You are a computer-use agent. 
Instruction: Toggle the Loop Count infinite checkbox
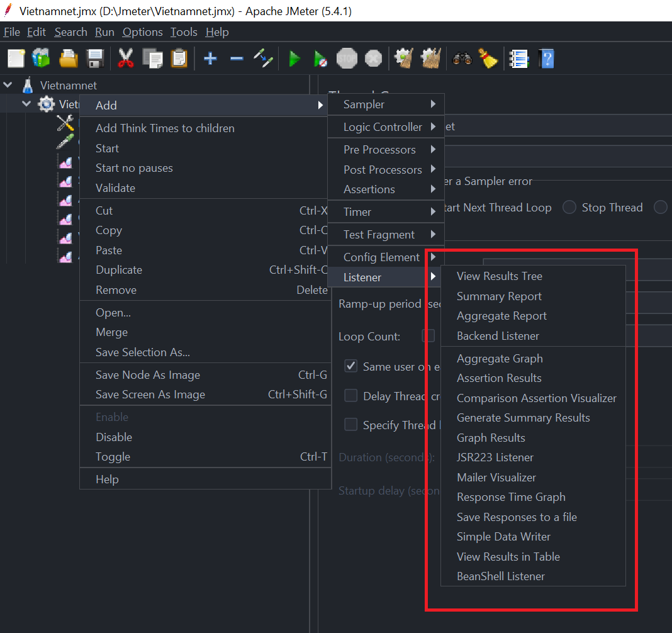[x=428, y=335]
